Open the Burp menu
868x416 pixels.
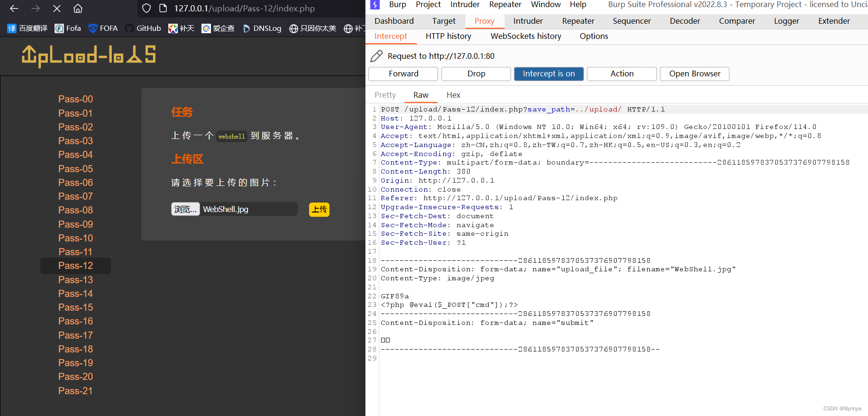(397, 5)
